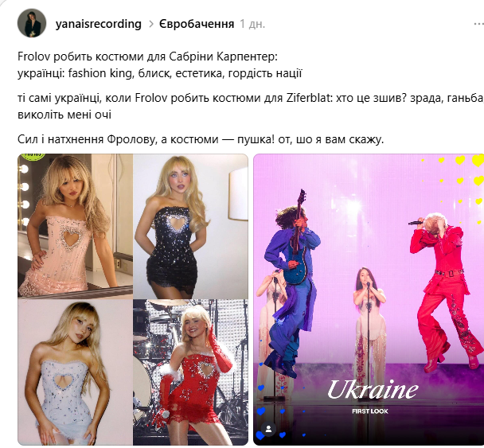
Task: Click the chevron arrow after the username
Action: [x=151, y=24]
